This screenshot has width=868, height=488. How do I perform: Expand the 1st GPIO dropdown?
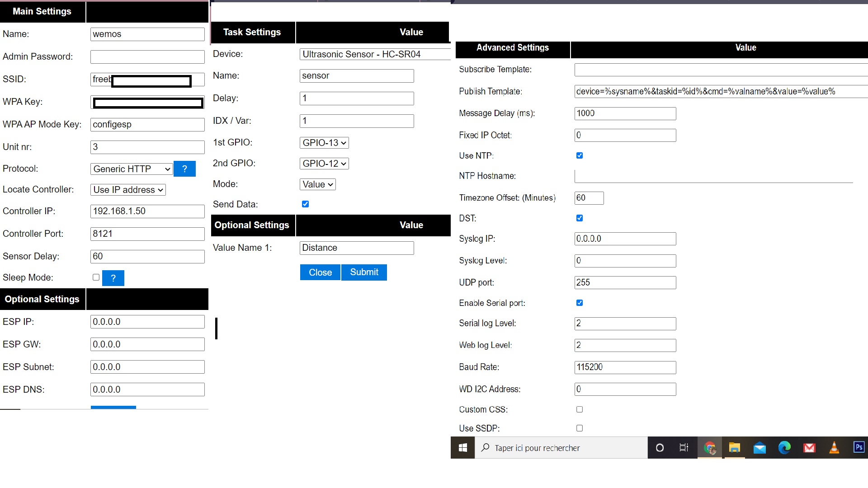pos(324,143)
